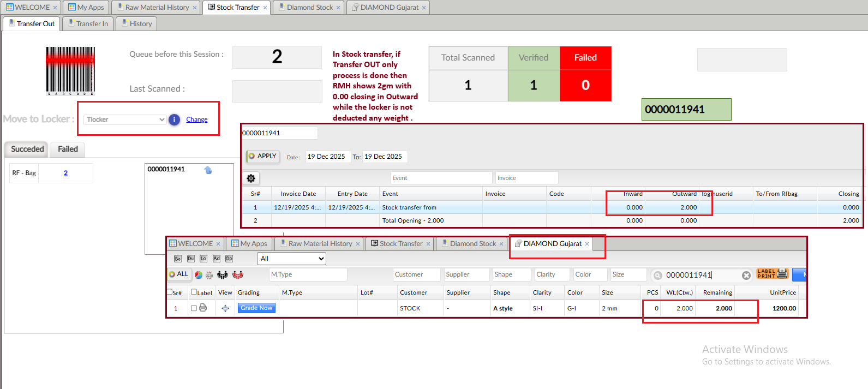Tick the Label header checkbox
868x389 pixels.
click(194, 292)
